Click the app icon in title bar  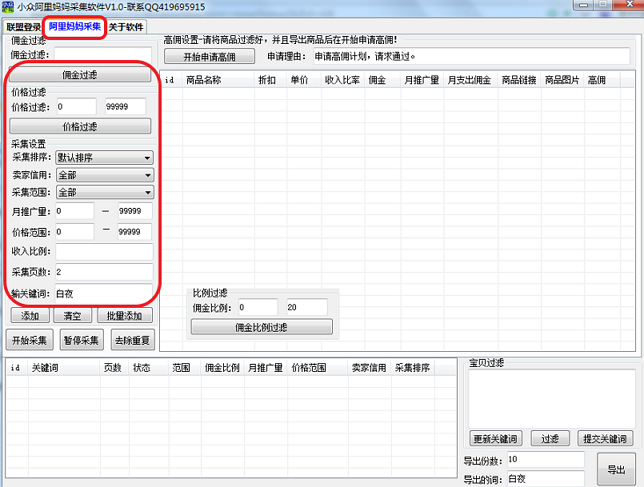[x=8, y=7]
